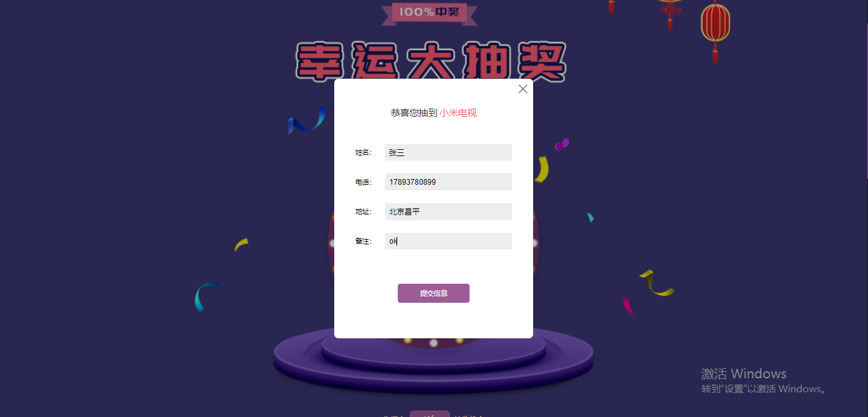Click the 电话 field label

tap(363, 182)
